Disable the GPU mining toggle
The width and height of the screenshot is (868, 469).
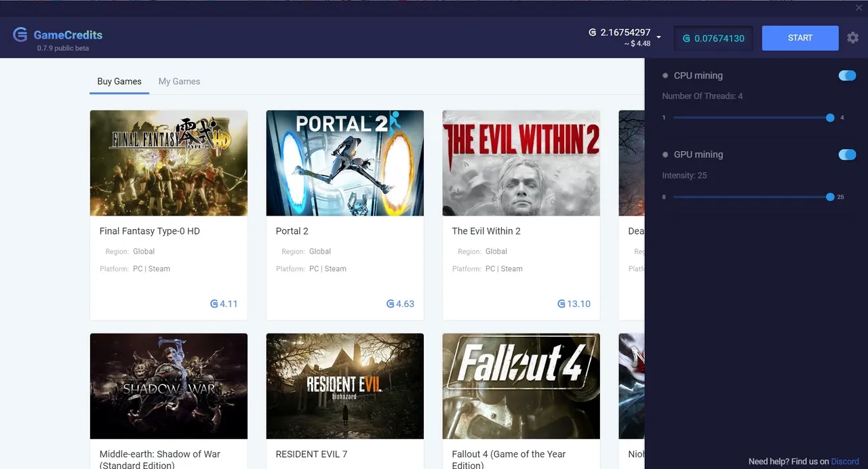847,155
